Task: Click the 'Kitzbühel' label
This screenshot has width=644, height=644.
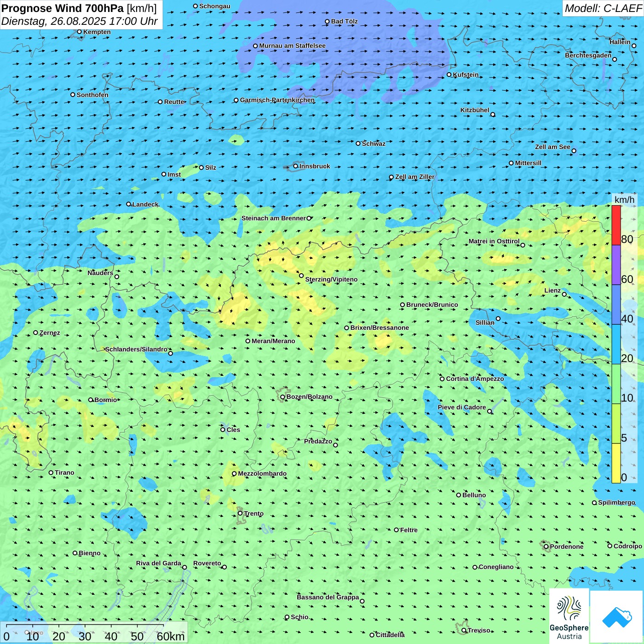Action: (475, 110)
